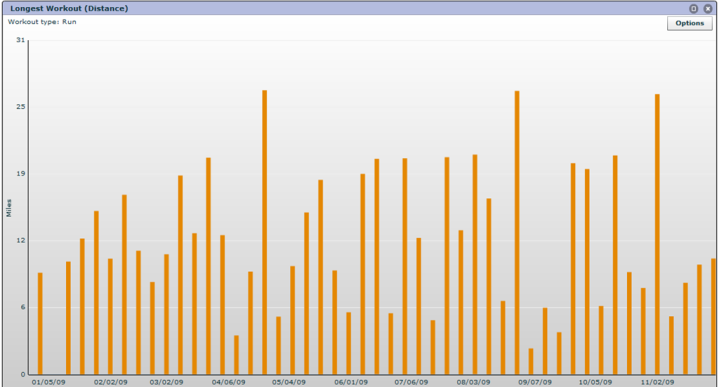Select shortest bar right after September's tallest bar
The image size is (719, 387).
click(x=531, y=361)
